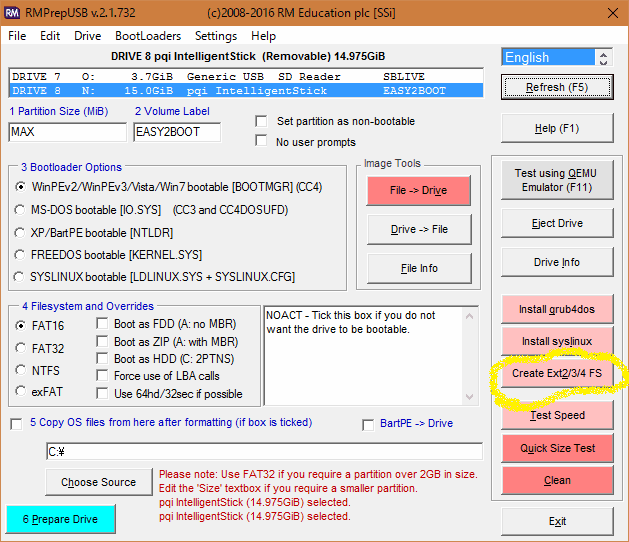
Task: Tick Boot as FDD (A: no MBR)
Action: point(102,323)
